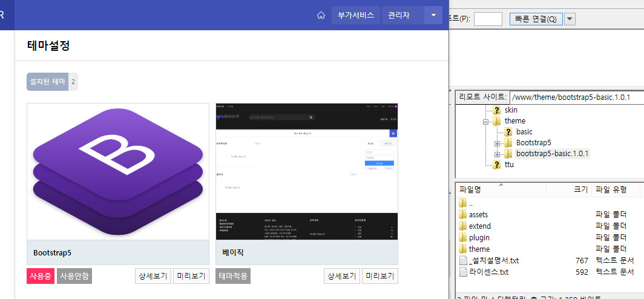The width and height of the screenshot is (644, 299).
Task: Expand the Bootstrap5 folder in remote tree
Action: [497, 143]
